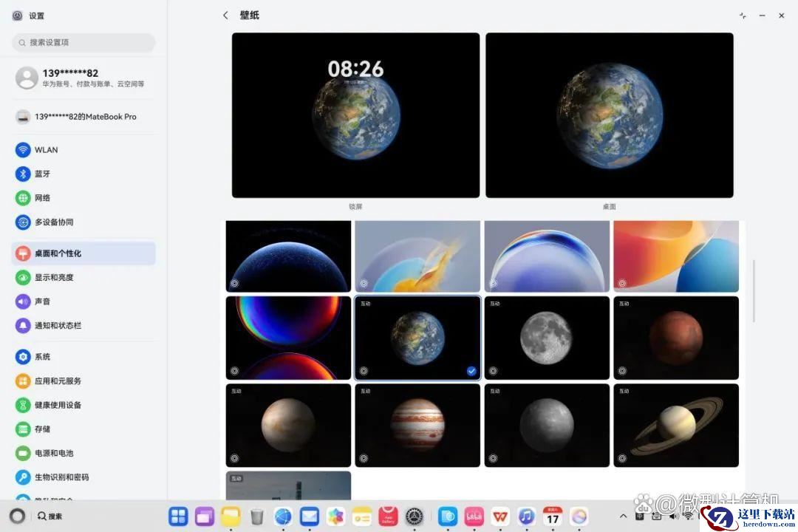This screenshot has height=532, width=798.
Task: Open the Sound settings icon
Action: [x=23, y=301]
